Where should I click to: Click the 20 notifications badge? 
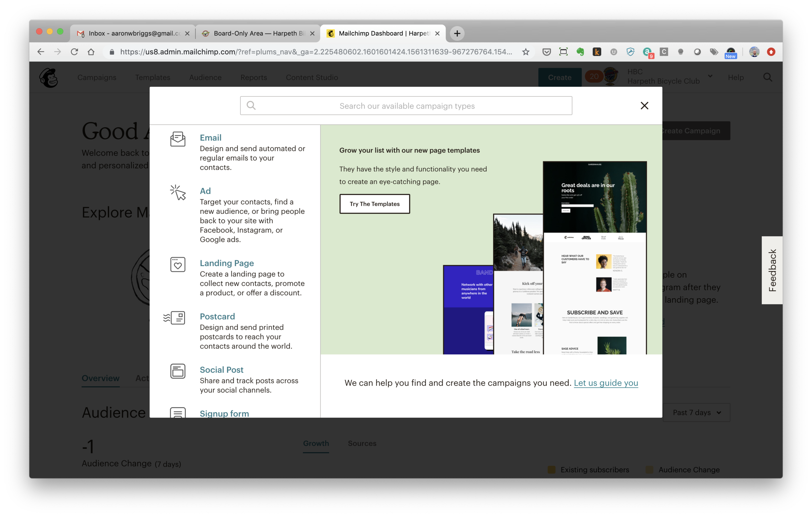pos(594,77)
